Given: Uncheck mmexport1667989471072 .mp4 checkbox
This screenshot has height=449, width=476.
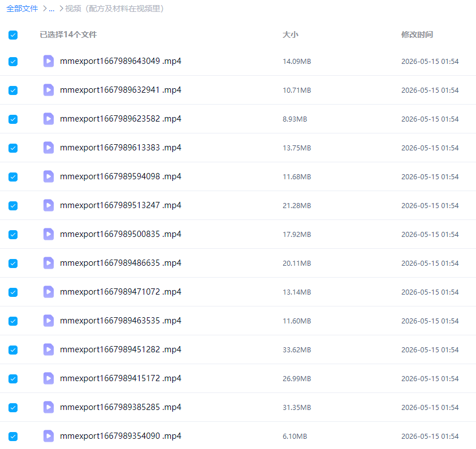Looking at the screenshot, I should [x=13, y=292].
